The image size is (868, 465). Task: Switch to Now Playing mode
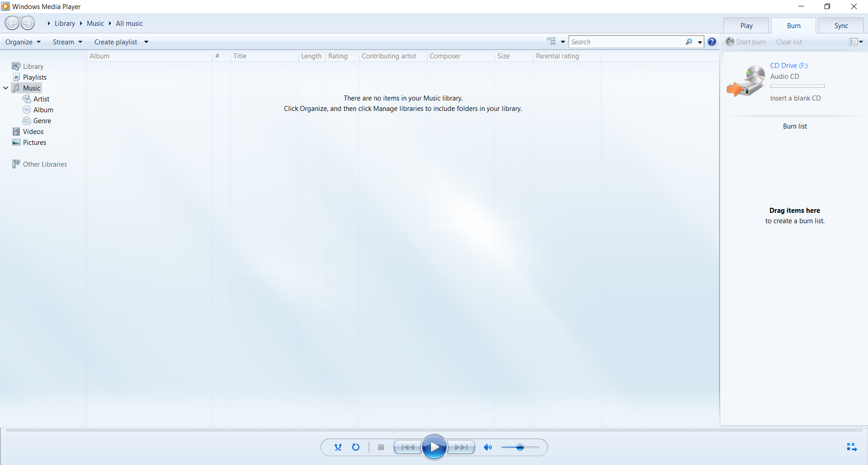(x=851, y=447)
